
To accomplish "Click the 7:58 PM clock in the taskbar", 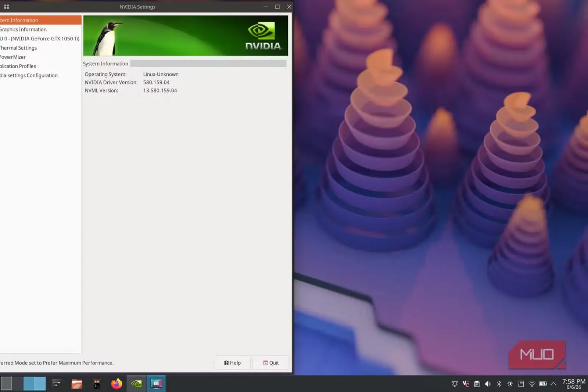I will 574,381.
